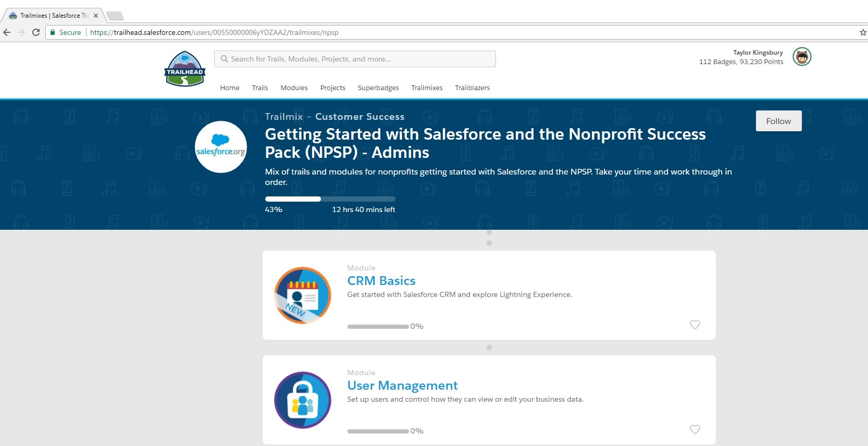Click the salesforce.org round logo

coord(221,147)
